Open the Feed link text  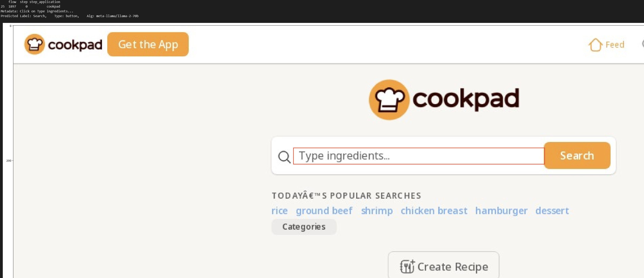click(615, 45)
